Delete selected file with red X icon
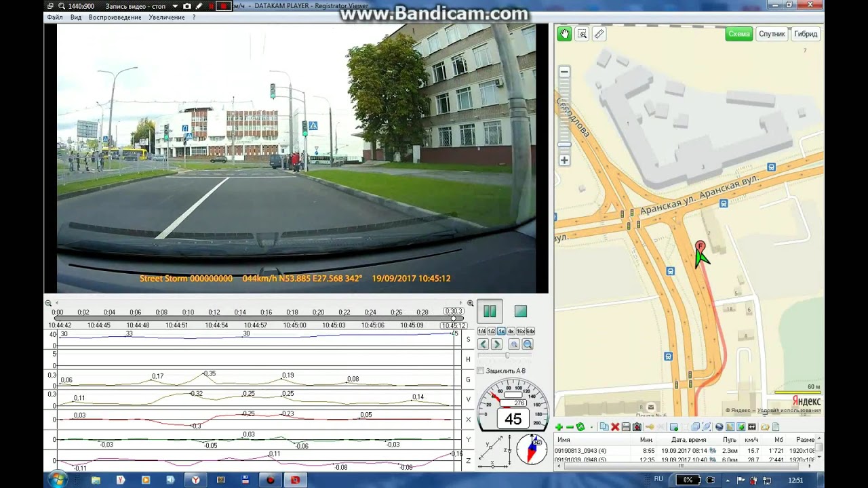Viewport: 868px width, 488px height. click(x=615, y=427)
